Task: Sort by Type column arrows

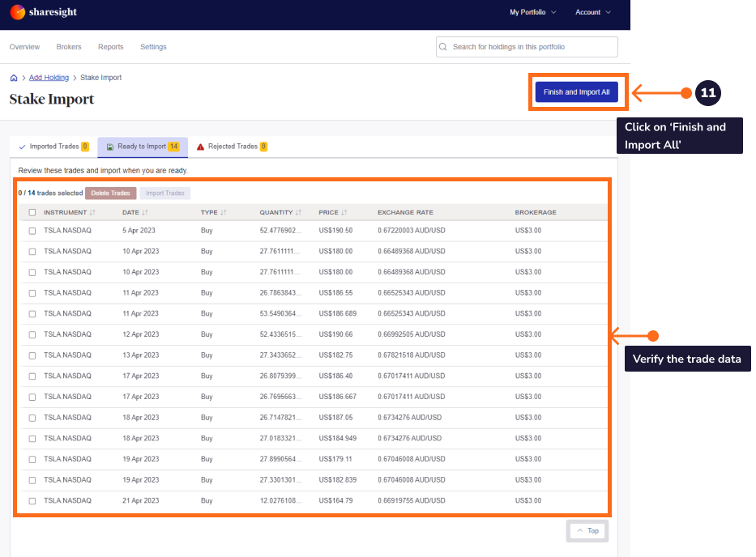Action: click(x=223, y=212)
